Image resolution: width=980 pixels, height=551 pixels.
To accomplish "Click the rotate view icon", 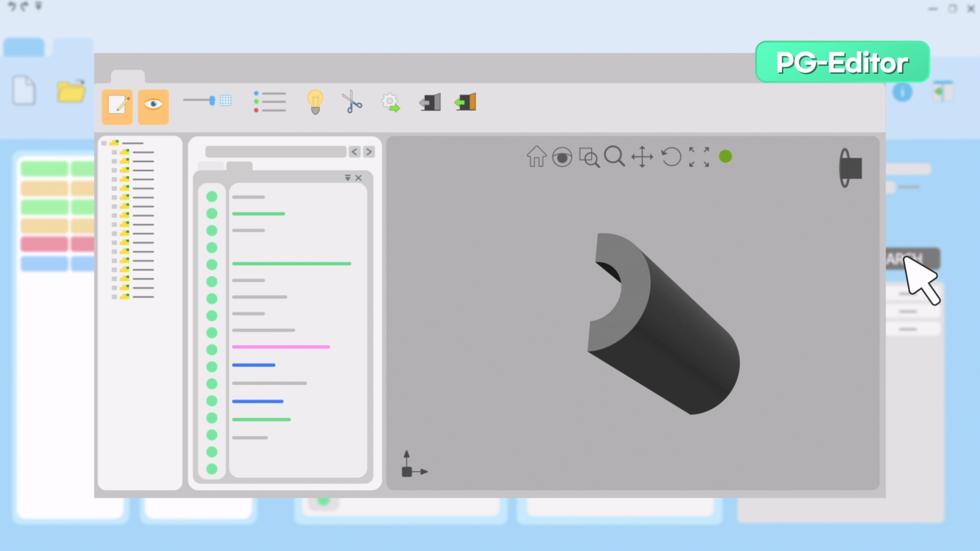I will click(671, 157).
